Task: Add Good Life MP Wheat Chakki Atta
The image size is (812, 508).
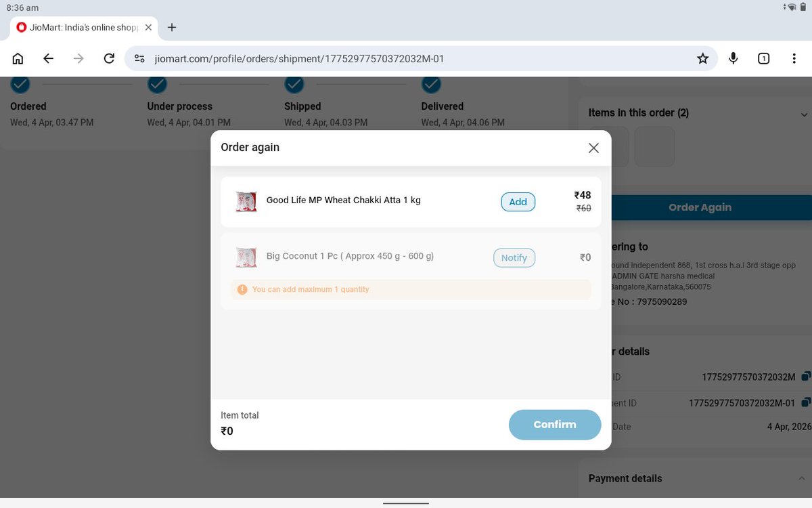Action: (518, 202)
